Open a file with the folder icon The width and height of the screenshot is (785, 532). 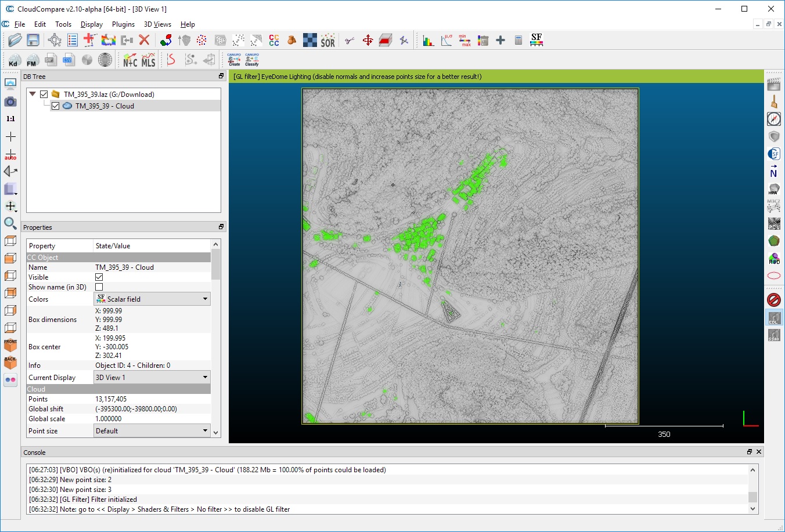15,40
